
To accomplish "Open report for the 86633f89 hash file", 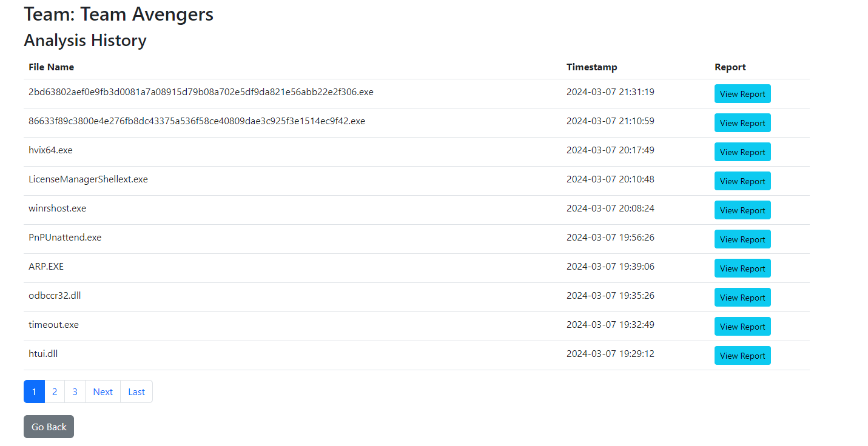I will [742, 123].
